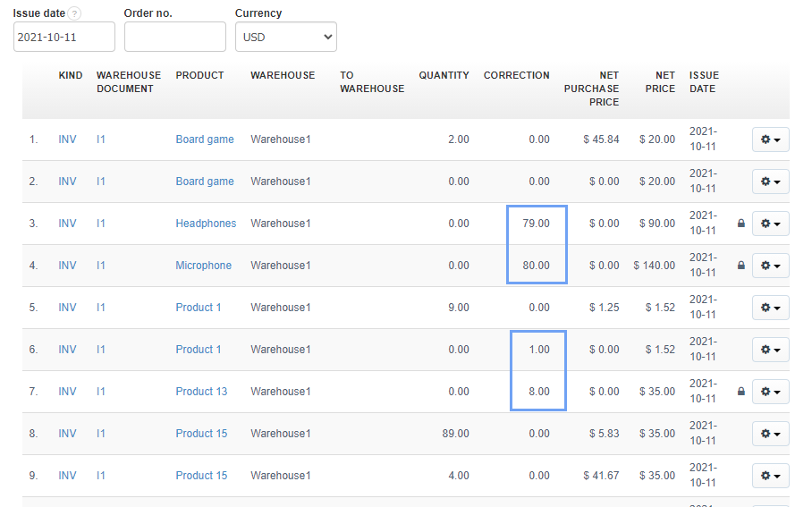812x507 pixels.
Task: Open the gear menu for row 1
Action: click(x=770, y=139)
